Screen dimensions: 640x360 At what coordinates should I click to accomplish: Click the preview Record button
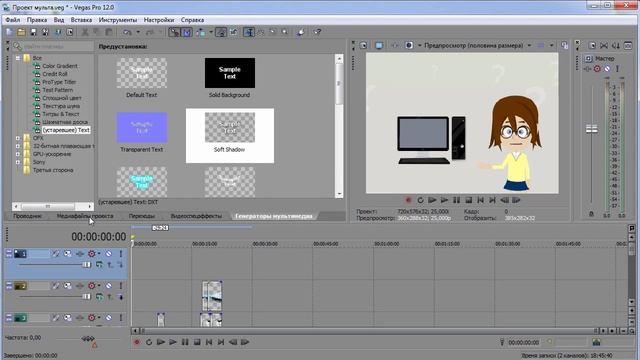click(x=408, y=200)
